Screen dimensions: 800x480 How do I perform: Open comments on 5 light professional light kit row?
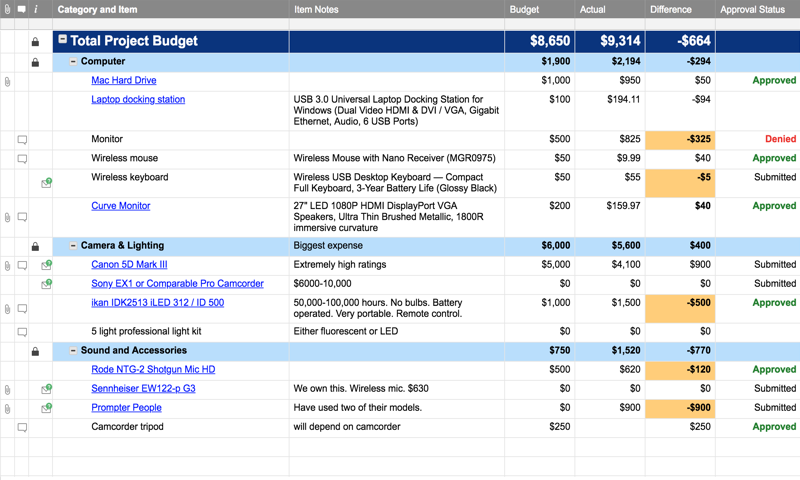pyautogui.click(x=22, y=332)
